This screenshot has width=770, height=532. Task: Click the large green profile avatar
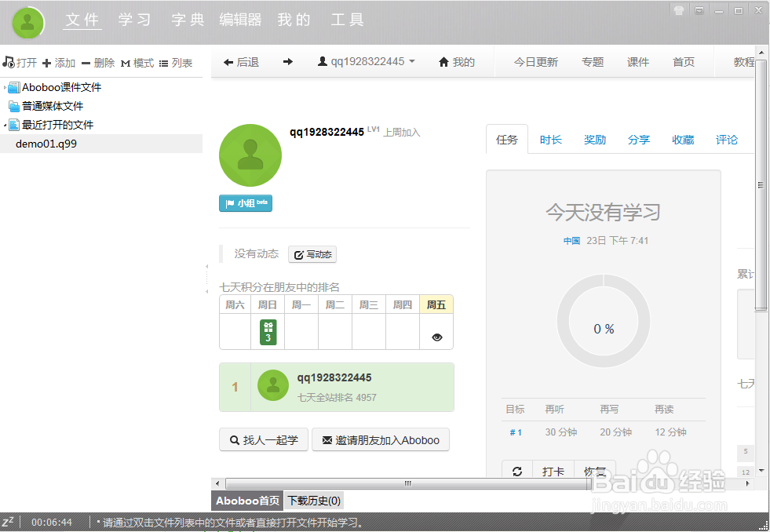click(250, 155)
